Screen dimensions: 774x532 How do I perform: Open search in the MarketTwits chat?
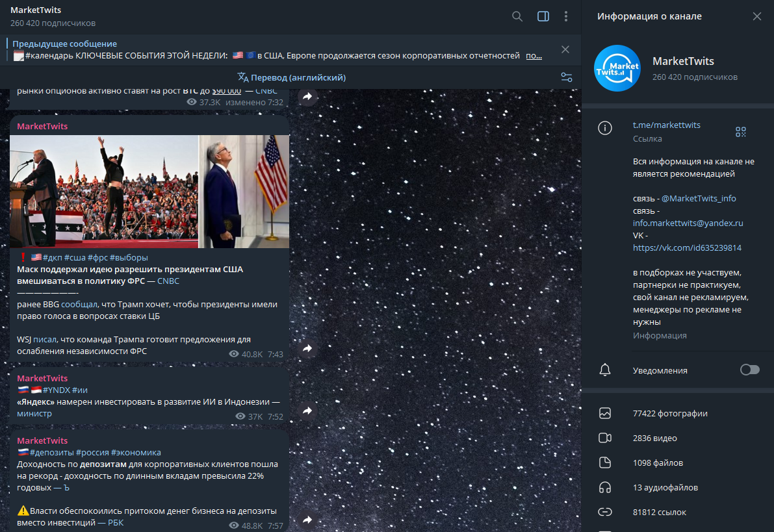pos(517,16)
